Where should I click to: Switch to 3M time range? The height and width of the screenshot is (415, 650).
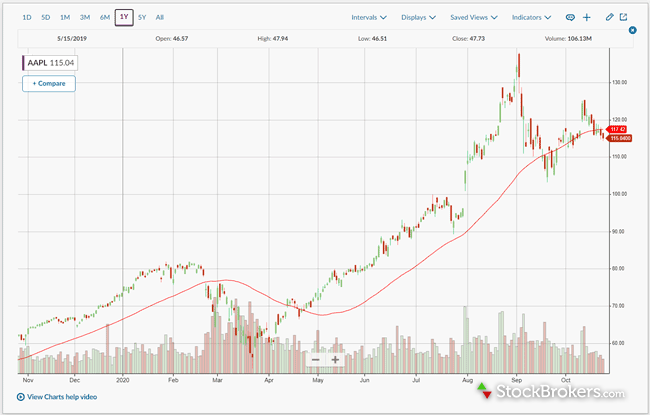point(85,17)
